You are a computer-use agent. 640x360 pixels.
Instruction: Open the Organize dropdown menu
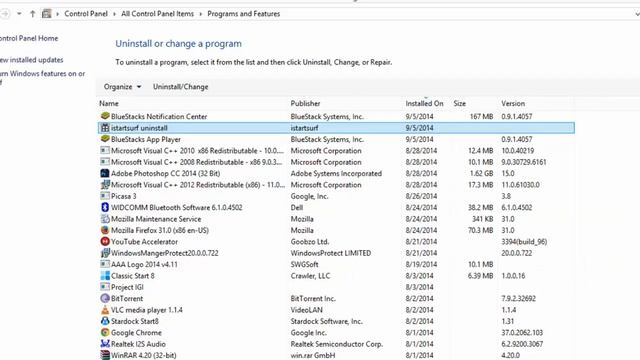tap(122, 87)
